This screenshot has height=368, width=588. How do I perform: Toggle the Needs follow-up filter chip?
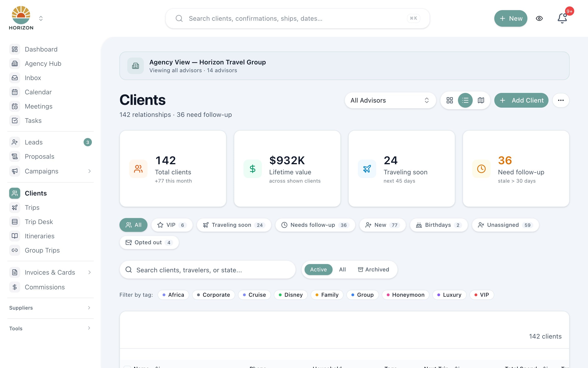315,225
